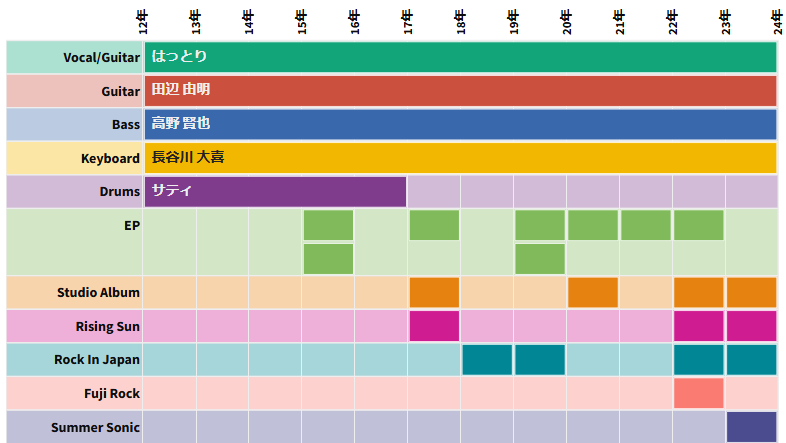The width and height of the screenshot is (786, 443).
Task: Select the 長谷川 大喜 Keyboard bar
Action: coord(460,159)
